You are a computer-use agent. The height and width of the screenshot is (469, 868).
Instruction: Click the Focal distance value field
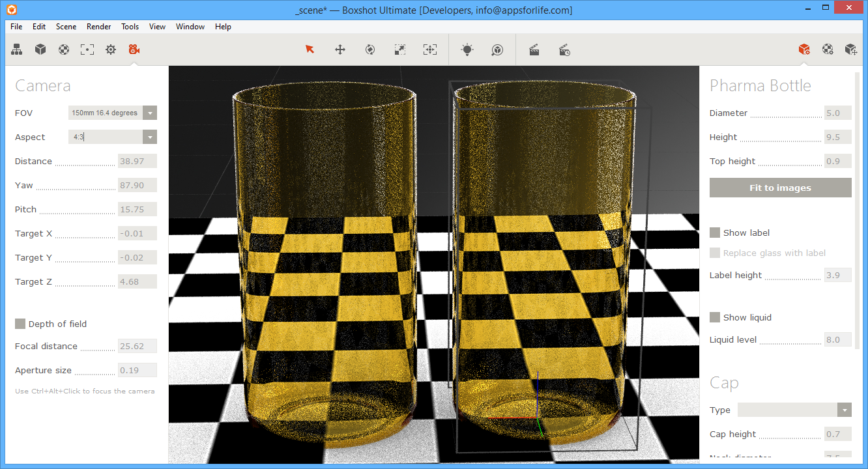[x=137, y=346]
